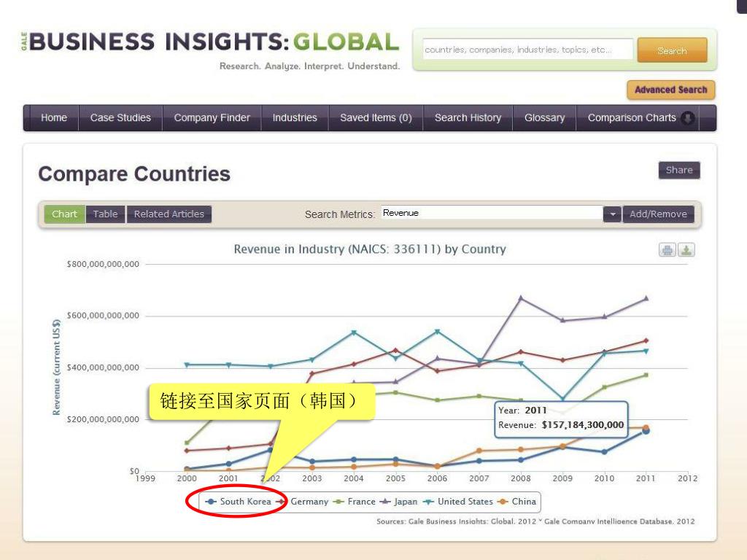Toggle France series in legend
The image size is (747, 560).
coord(354,502)
